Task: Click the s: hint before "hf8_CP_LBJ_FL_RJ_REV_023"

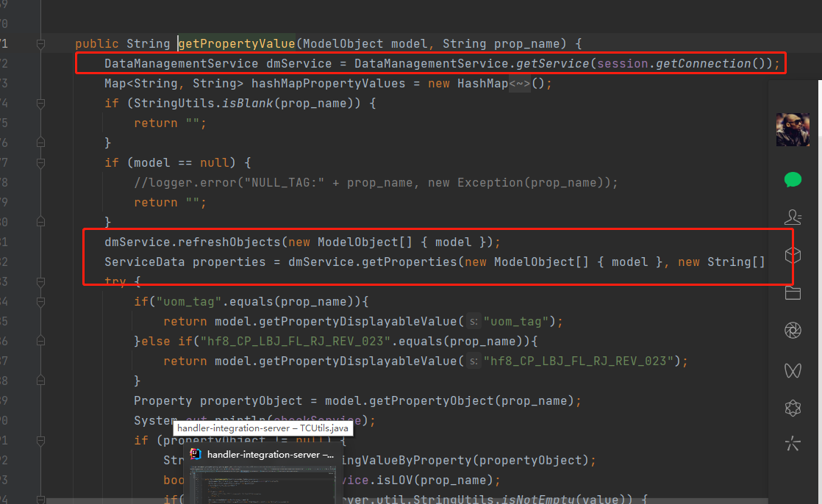Action: 473,361
